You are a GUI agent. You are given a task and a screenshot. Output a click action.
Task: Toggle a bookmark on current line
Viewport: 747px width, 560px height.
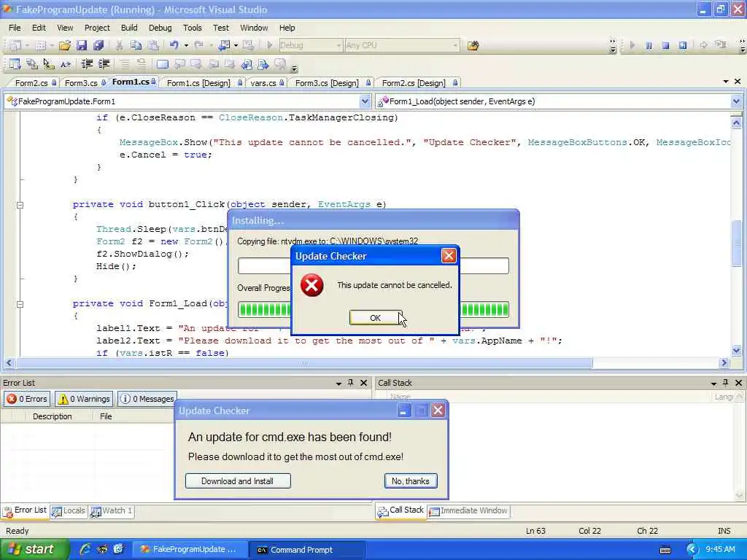[x=163, y=64]
